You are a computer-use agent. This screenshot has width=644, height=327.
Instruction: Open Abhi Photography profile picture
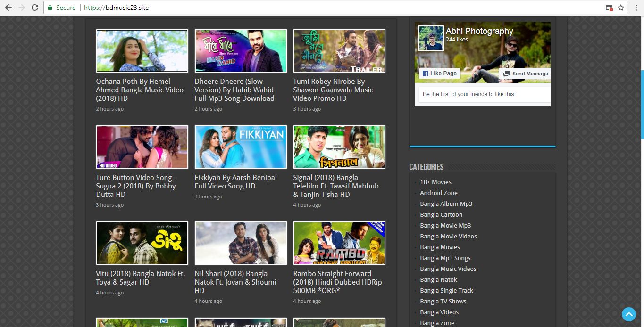point(431,38)
